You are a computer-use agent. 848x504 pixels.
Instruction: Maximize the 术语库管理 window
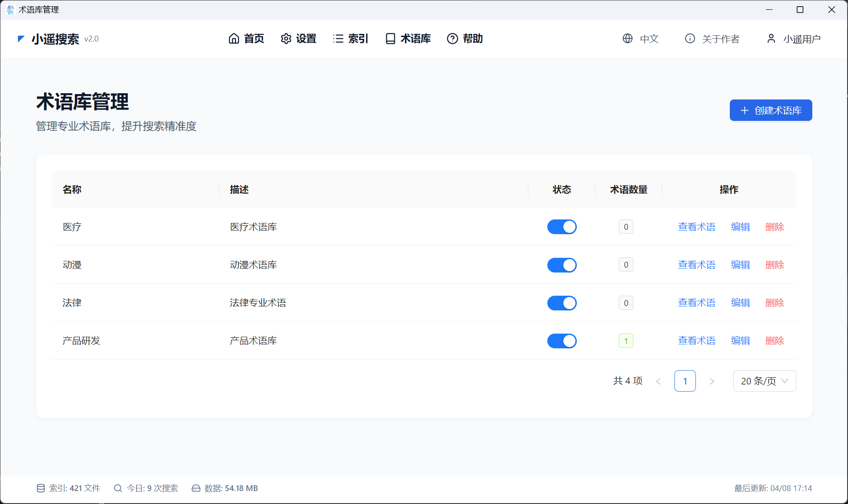tap(800, 10)
